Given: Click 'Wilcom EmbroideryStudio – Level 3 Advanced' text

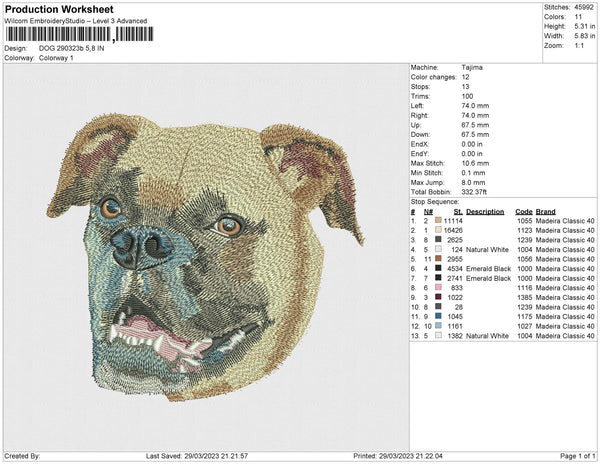Looking at the screenshot, I should tap(76, 21).
